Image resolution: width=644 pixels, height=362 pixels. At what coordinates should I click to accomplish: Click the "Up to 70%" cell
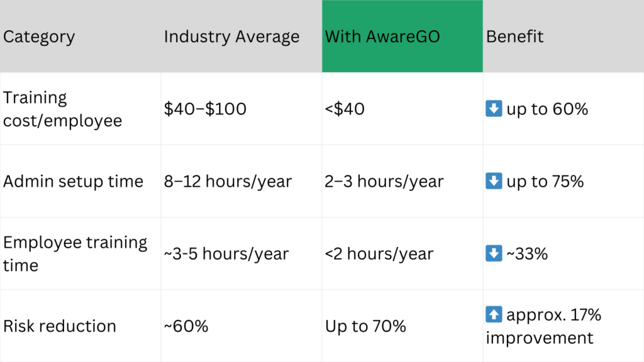point(365,326)
